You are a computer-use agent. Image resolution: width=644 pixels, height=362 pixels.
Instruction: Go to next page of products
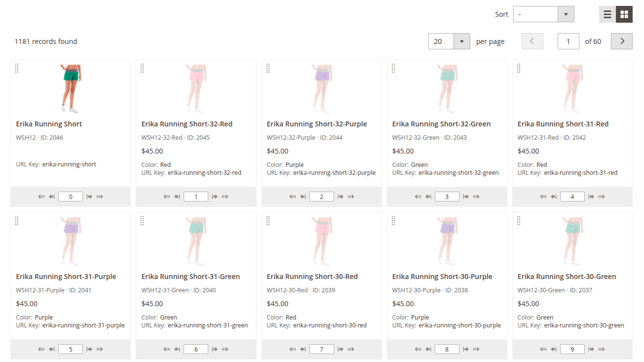[622, 41]
